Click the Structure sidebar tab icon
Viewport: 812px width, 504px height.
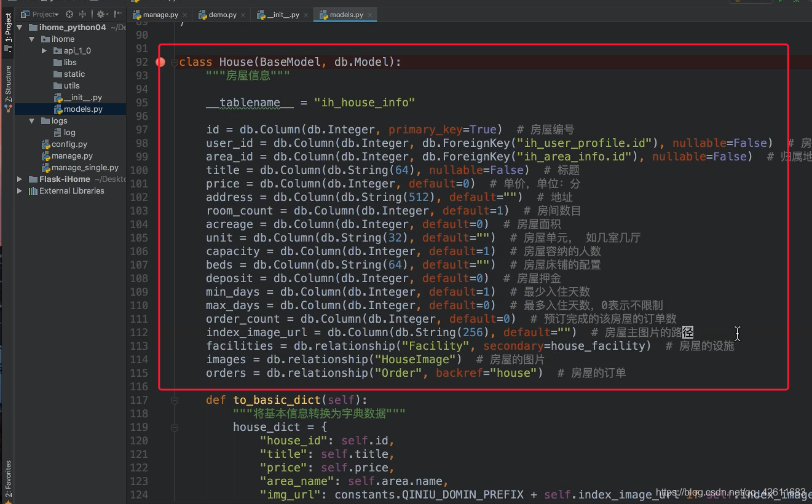point(8,108)
